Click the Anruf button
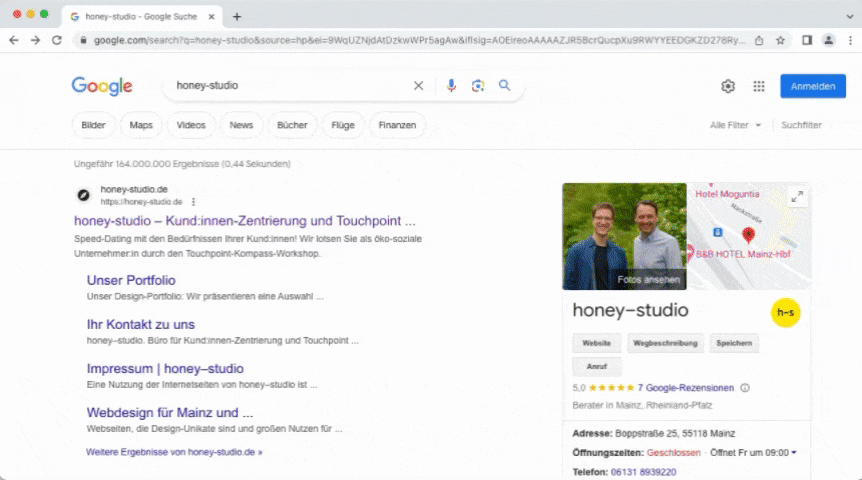This screenshot has height=480, width=862. 596,366
